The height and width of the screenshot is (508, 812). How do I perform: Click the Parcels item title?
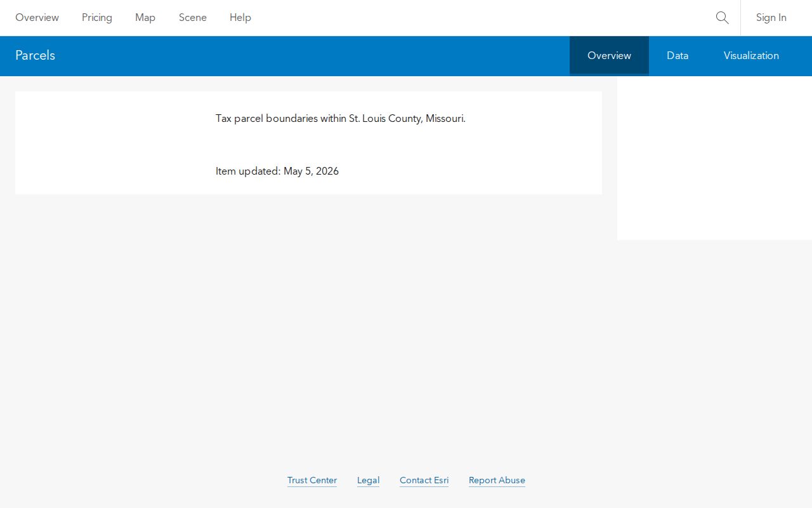coord(35,55)
